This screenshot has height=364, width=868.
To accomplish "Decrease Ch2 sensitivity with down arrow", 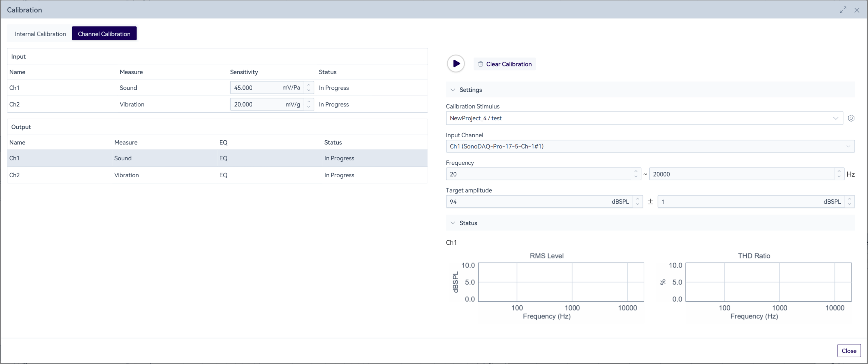I will coord(309,107).
